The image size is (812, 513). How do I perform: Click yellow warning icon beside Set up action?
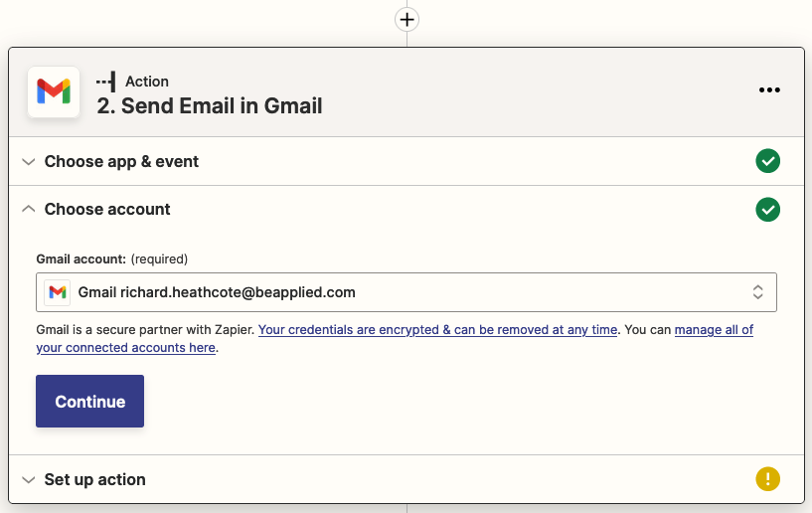767,479
